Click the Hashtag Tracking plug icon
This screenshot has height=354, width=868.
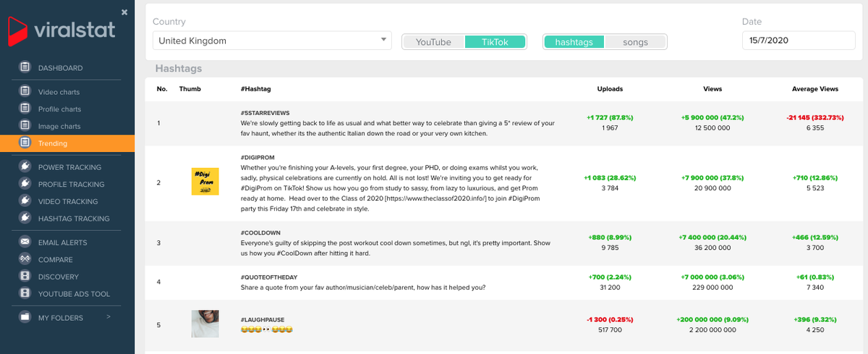click(25, 219)
